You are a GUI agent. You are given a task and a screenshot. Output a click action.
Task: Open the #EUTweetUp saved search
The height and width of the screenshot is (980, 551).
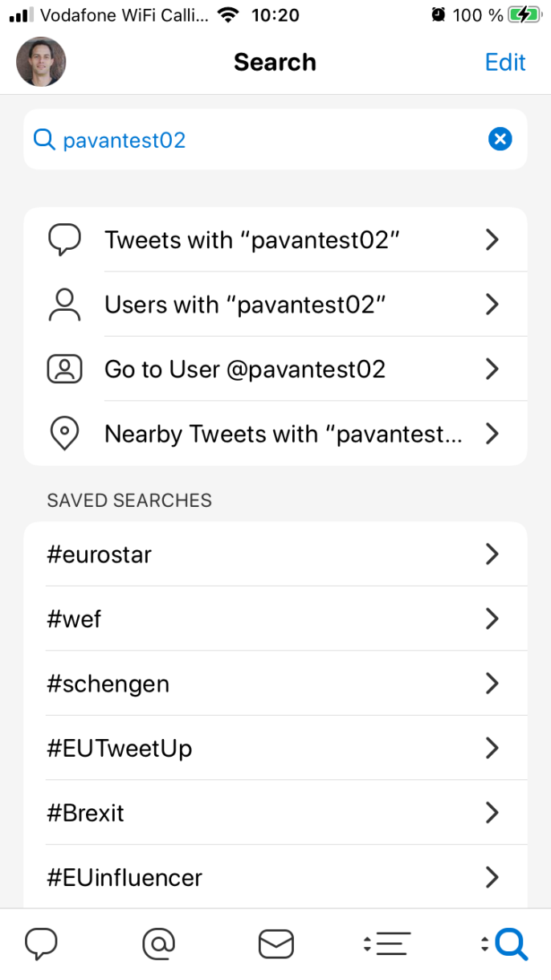point(275,748)
